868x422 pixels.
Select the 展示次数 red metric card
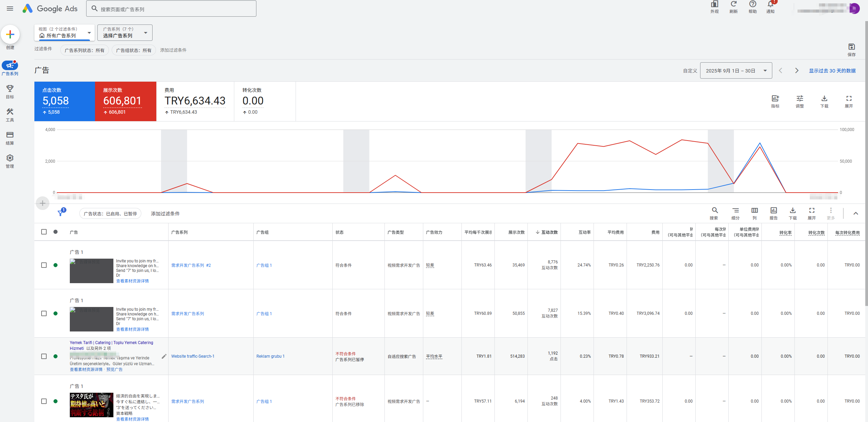click(126, 101)
